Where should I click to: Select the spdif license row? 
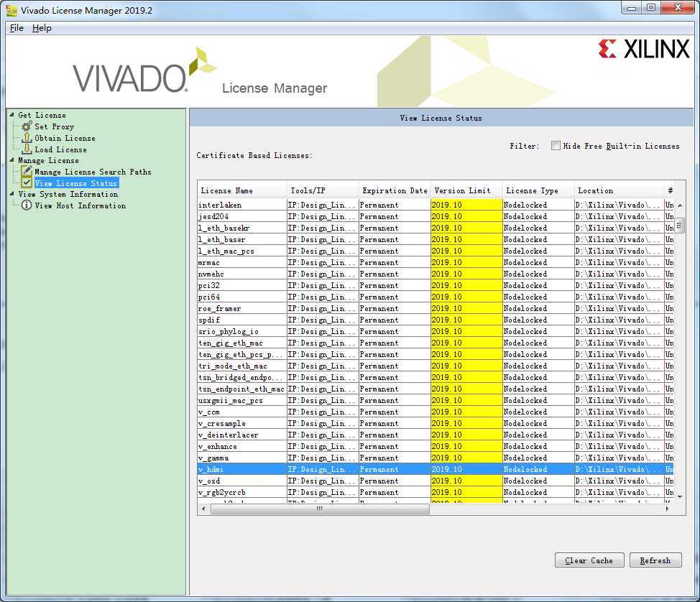436,320
